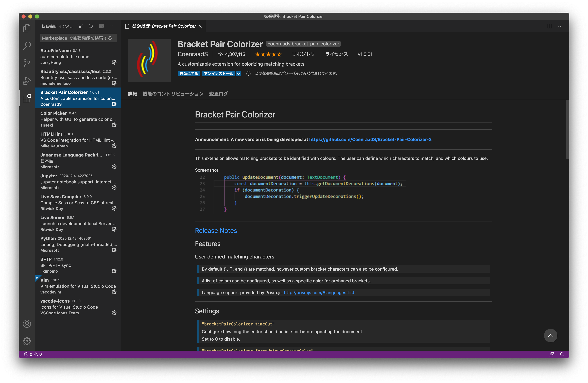Switch to 機能のコントリビューション tab
The height and width of the screenshot is (383, 588).
(173, 94)
